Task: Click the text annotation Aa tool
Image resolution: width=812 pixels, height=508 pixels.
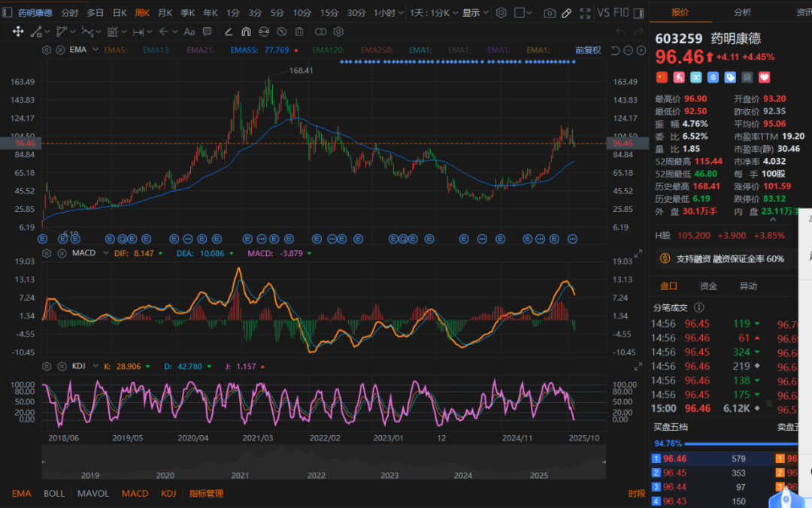Action: (189, 32)
